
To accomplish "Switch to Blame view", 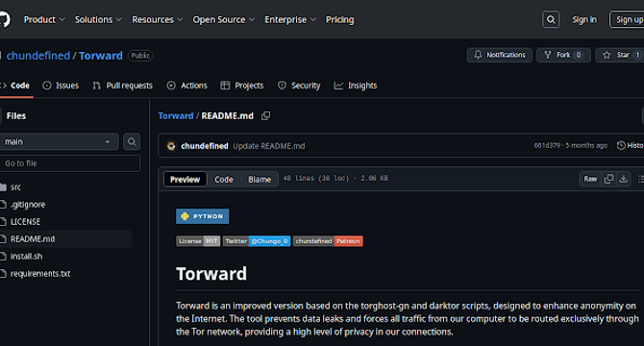I will pos(260,180).
